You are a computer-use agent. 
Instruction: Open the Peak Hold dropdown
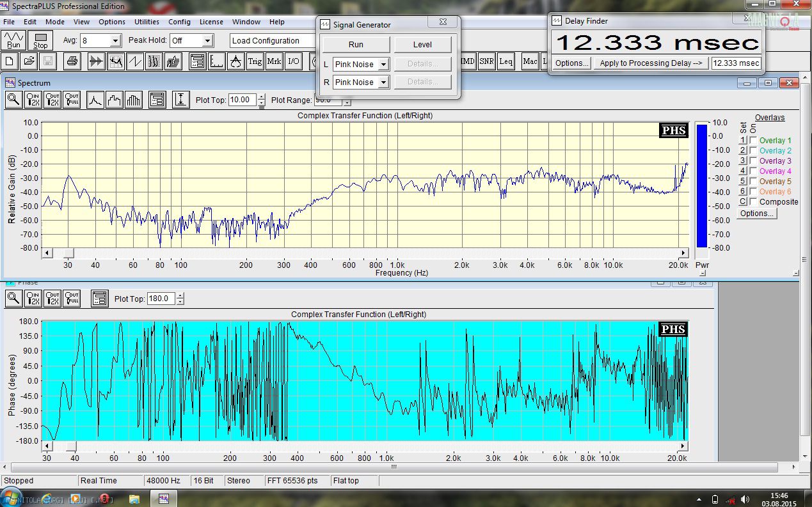point(207,41)
